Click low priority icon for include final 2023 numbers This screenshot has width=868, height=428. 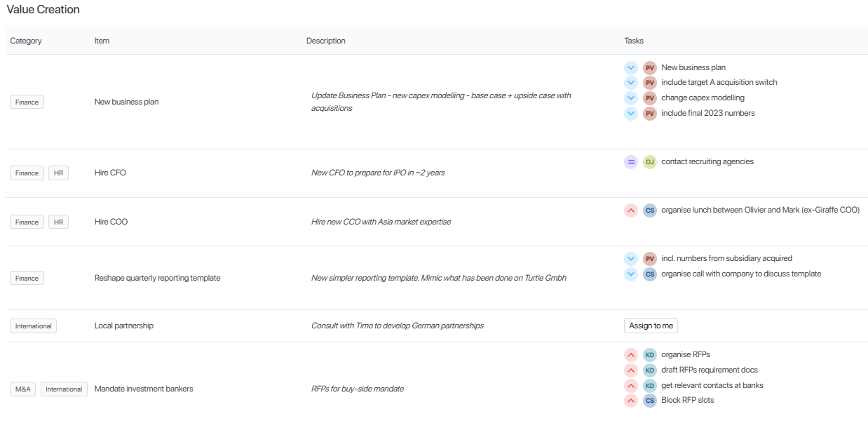click(x=630, y=113)
